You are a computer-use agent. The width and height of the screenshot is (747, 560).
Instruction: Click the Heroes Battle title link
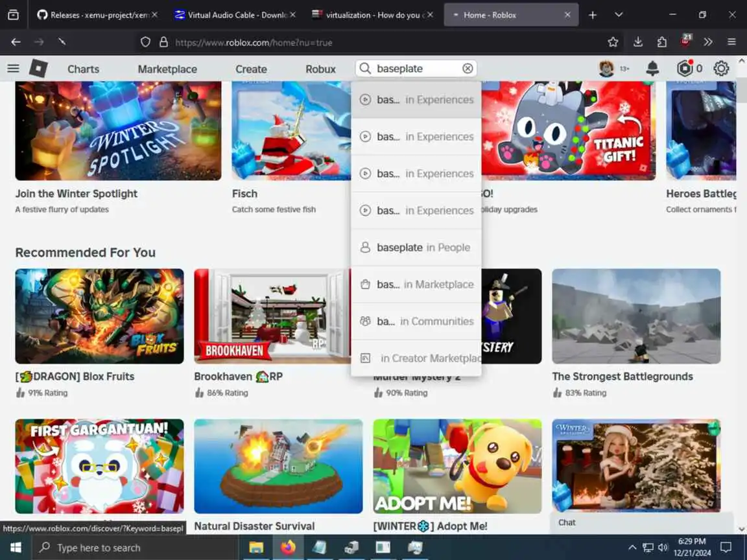(701, 194)
